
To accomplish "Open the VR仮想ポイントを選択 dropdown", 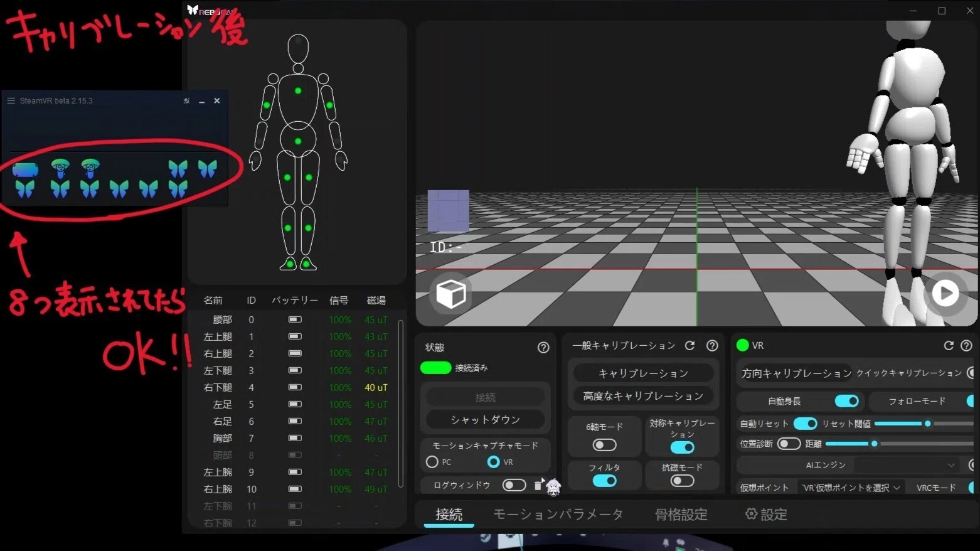I will click(x=851, y=488).
